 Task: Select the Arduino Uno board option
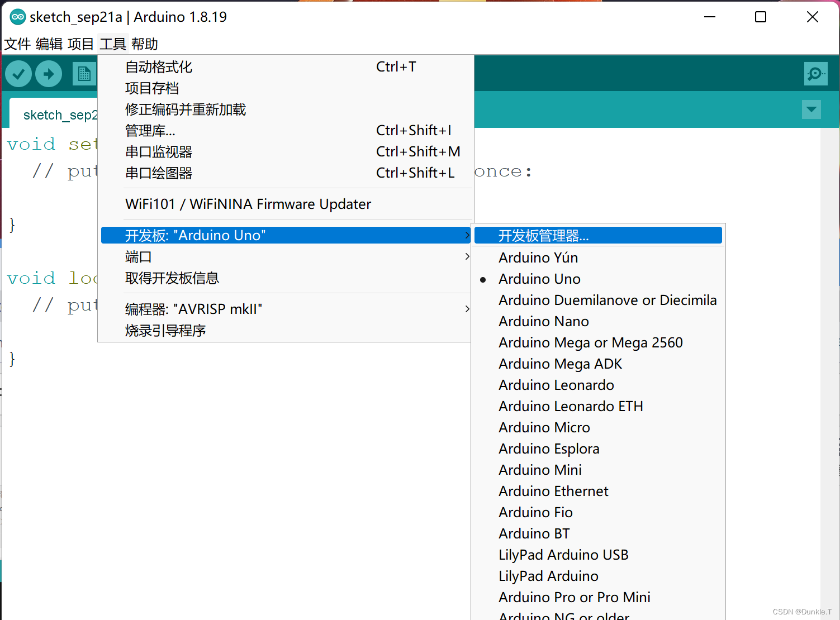click(x=598, y=279)
